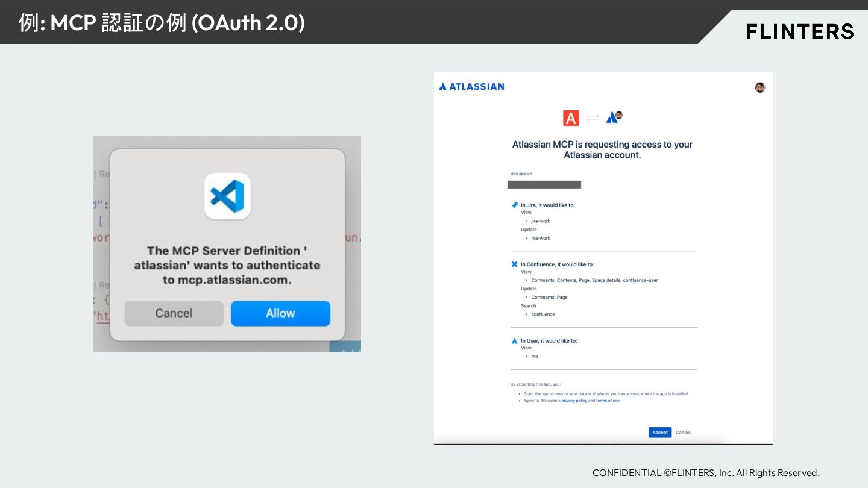868x488 pixels.
Task: Click the 'Use app on' label
Action: tap(521, 174)
